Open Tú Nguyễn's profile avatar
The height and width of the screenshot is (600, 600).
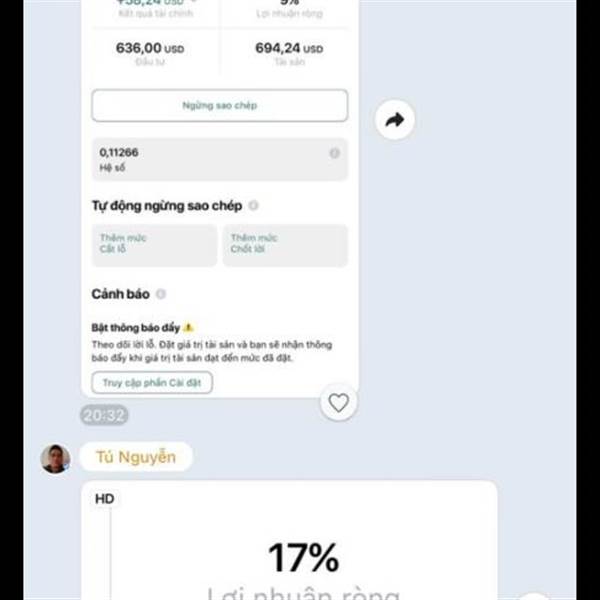pos(55,458)
